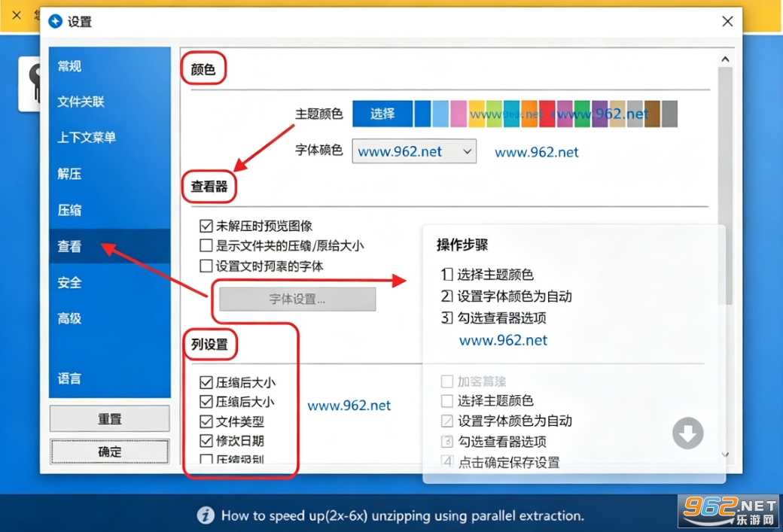Screen dimensions: 783x532
Task: Click the 重置 button
Action: tap(109, 418)
